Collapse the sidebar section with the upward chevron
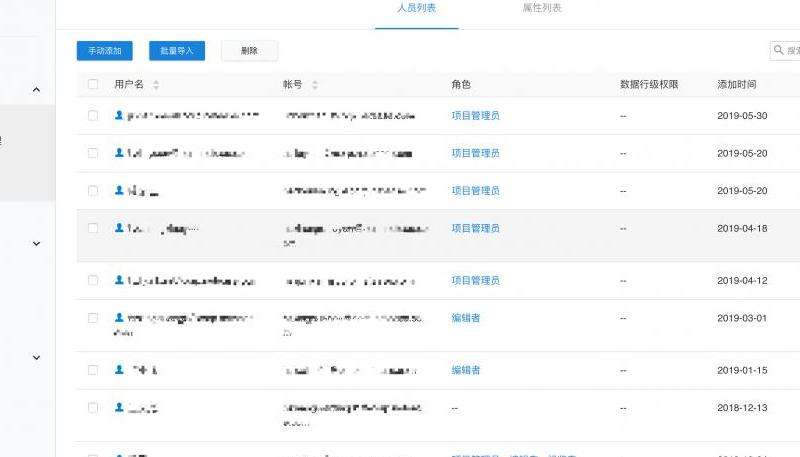This screenshot has width=800, height=457. tap(37, 90)
